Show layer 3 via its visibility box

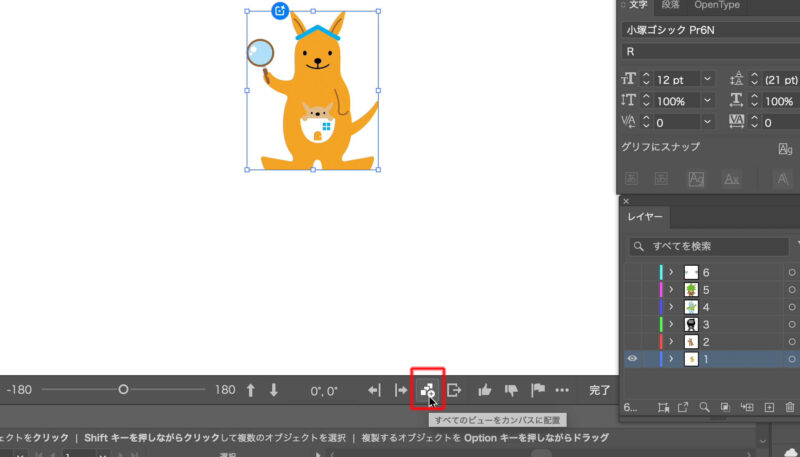coord(632,324)
